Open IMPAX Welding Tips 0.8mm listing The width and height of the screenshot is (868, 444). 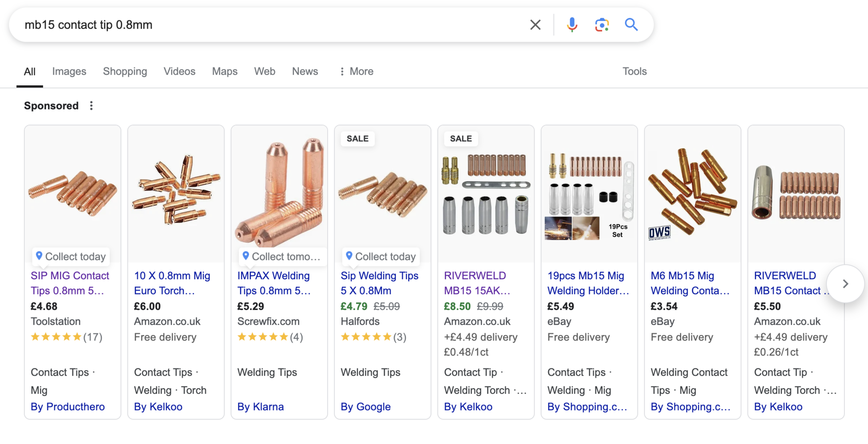click(x=274, y=283)
